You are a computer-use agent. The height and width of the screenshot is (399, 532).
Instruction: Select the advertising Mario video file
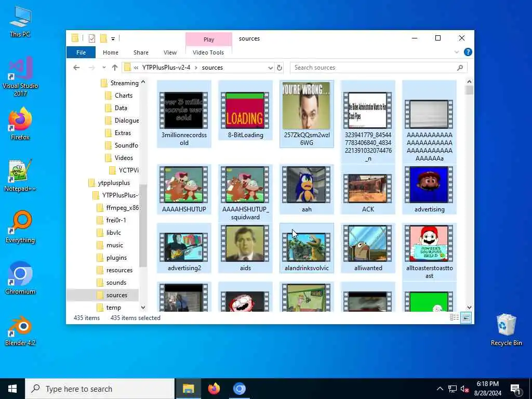(429, 189)
